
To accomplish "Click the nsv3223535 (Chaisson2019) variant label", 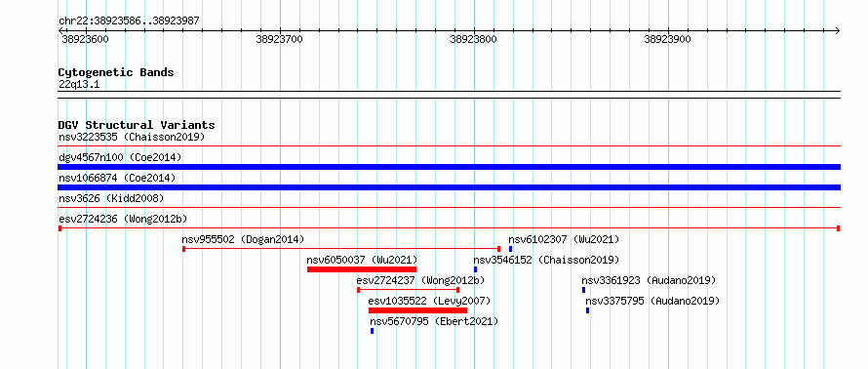I will pyautogui.click(x=132, y=137).
